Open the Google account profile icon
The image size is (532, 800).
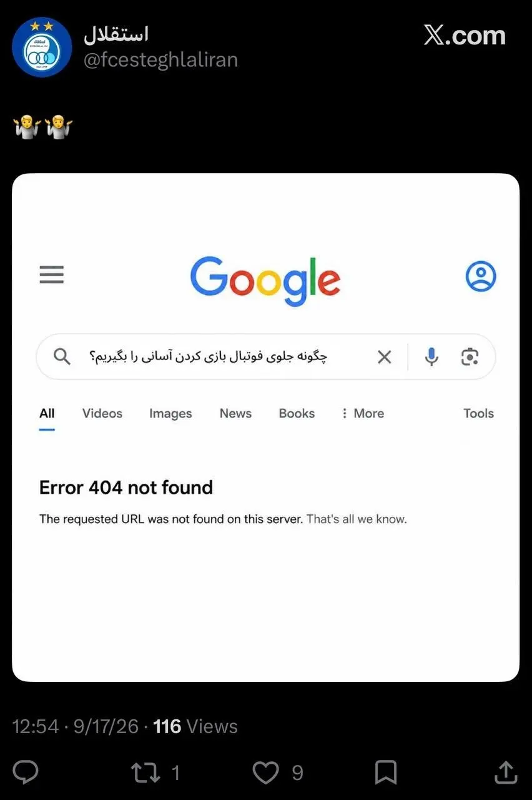(481, 276)
